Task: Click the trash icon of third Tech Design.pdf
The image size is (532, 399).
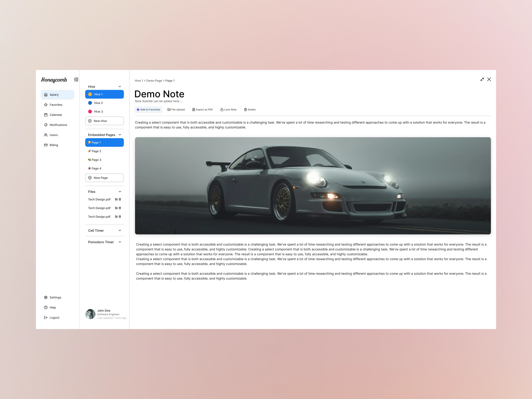Action: pyautogui.click(x=120, y=217)
